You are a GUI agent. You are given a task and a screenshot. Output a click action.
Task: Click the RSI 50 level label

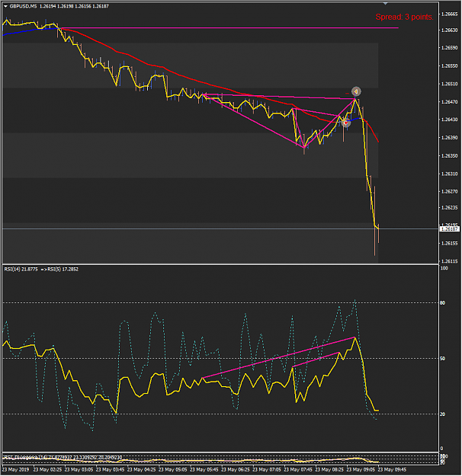pos(443,359)
